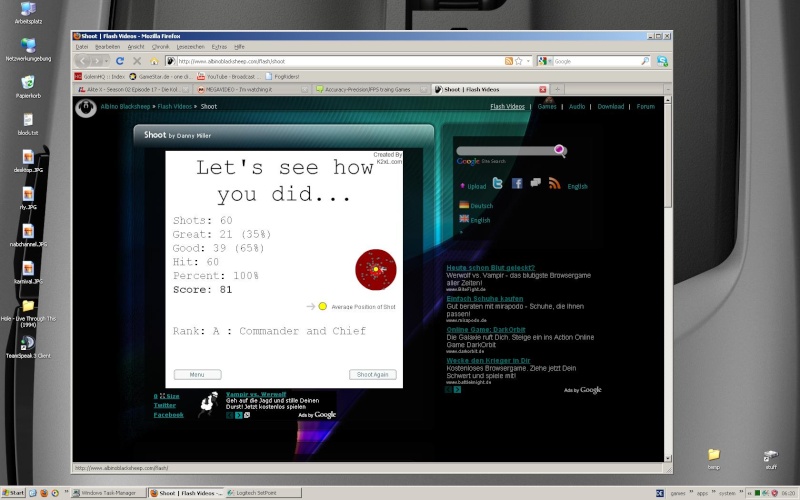Screen dimensions: 800x500
Task: Click the Facebook icon in the sidebar
Action: [x=517, y=184]
